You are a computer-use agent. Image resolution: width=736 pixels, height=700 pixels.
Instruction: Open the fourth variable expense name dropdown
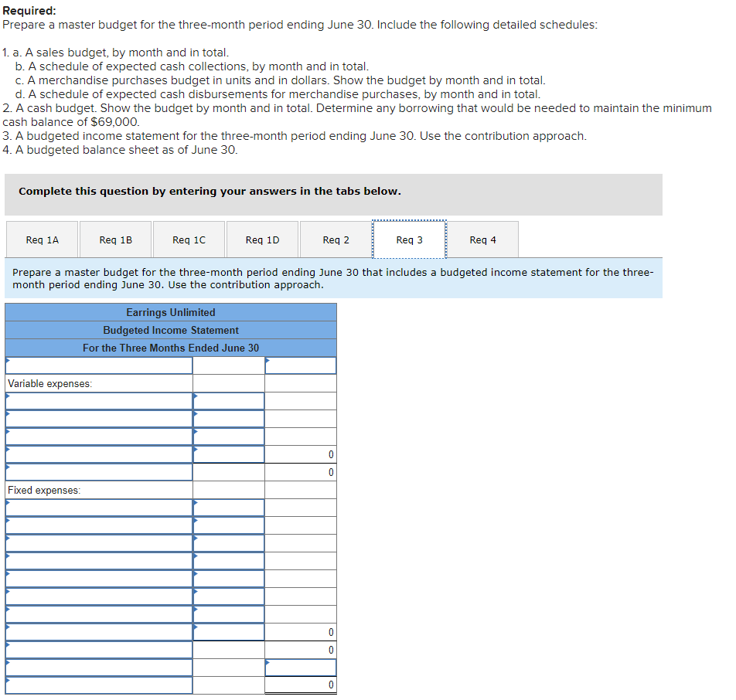[99, 454]
